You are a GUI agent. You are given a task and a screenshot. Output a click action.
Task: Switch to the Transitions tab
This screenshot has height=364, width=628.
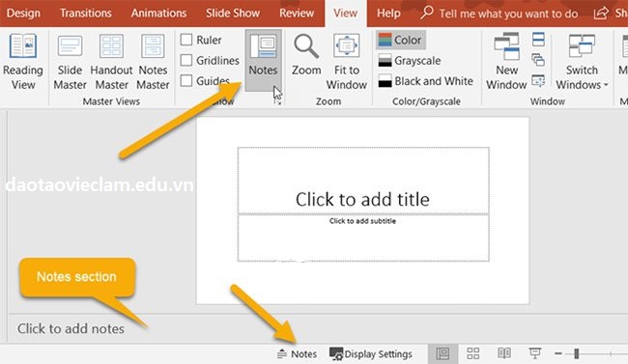click(86, 14)
